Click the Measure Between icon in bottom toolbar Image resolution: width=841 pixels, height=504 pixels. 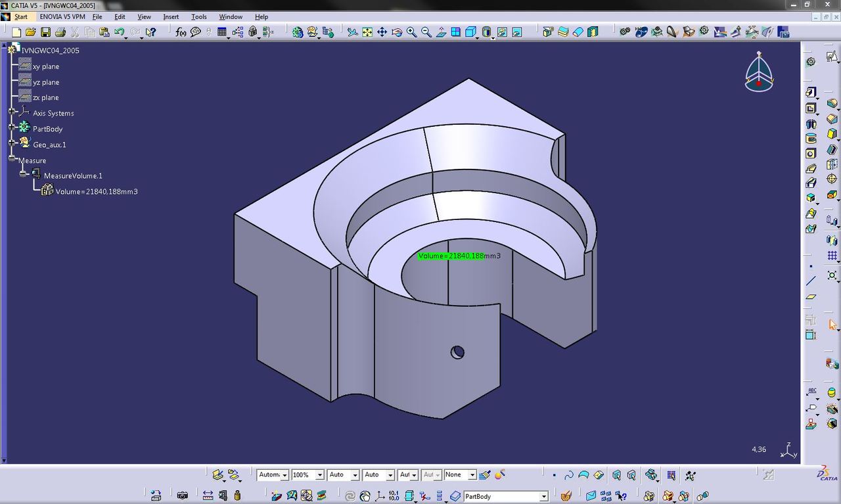[x=208, y=496]
